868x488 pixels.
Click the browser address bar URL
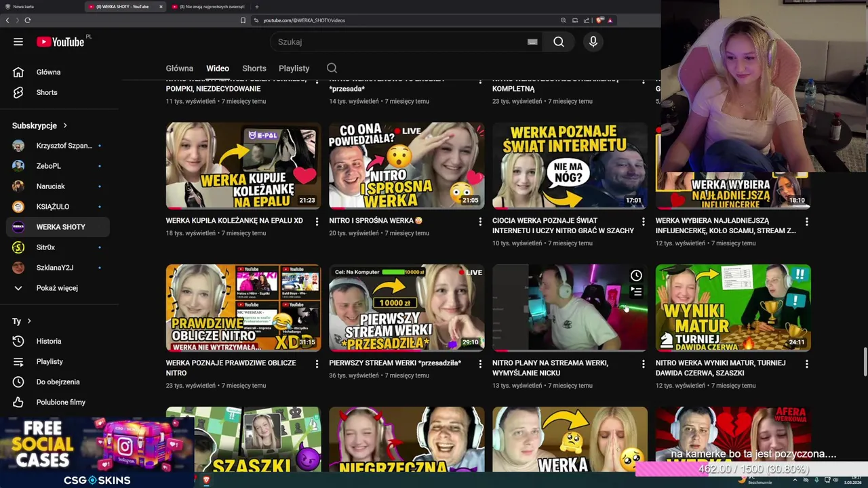pyautogui.click(x=304, y=20)
